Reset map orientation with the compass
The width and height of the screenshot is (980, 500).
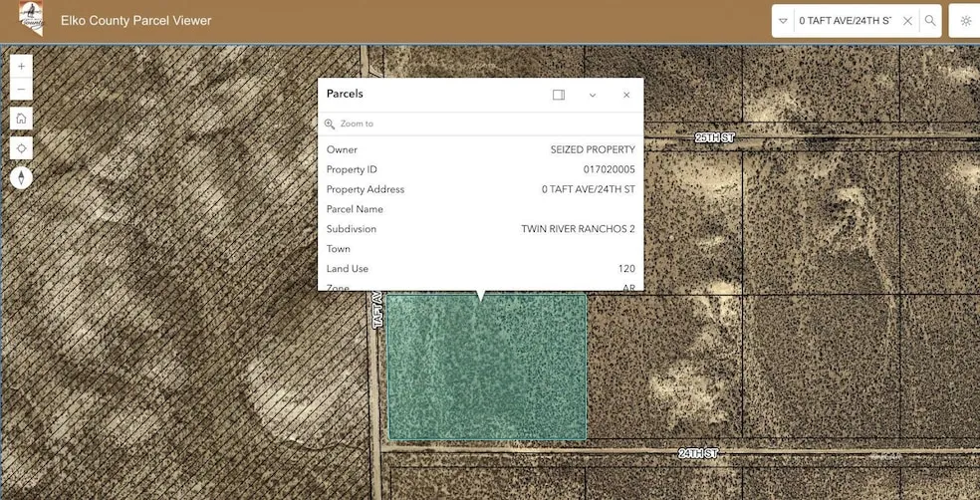(x=21, y=178)
